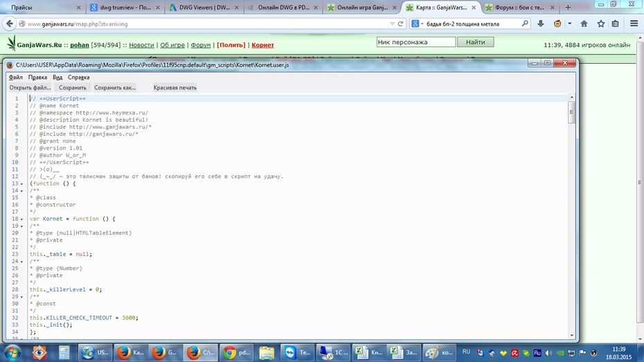Open FastStone eye icon in taskbar
644x362 pixels.
pyautogui.click(x=39, y=352)
